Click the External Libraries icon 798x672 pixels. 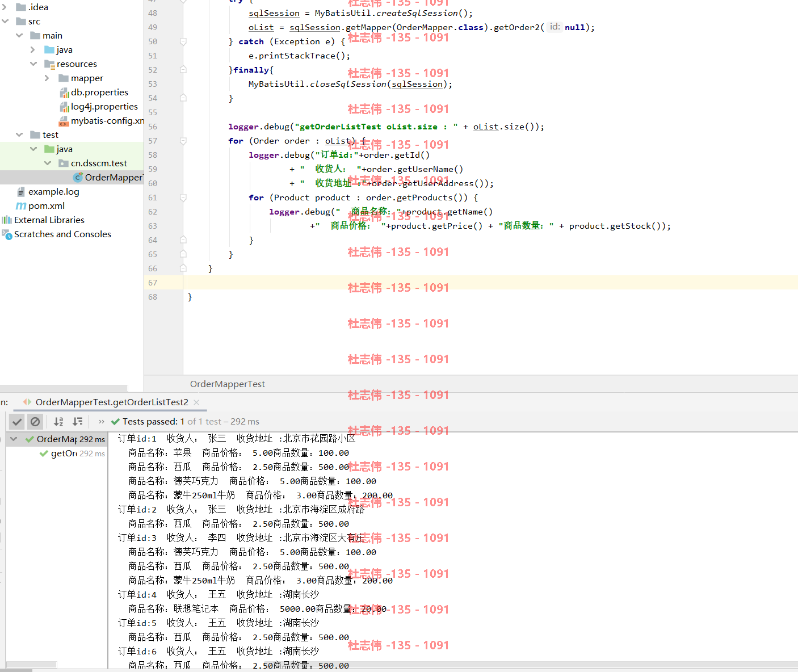[x=7, y=220]
